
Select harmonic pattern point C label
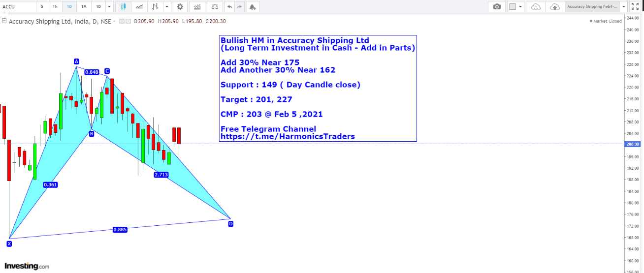(x=107, y=71)
